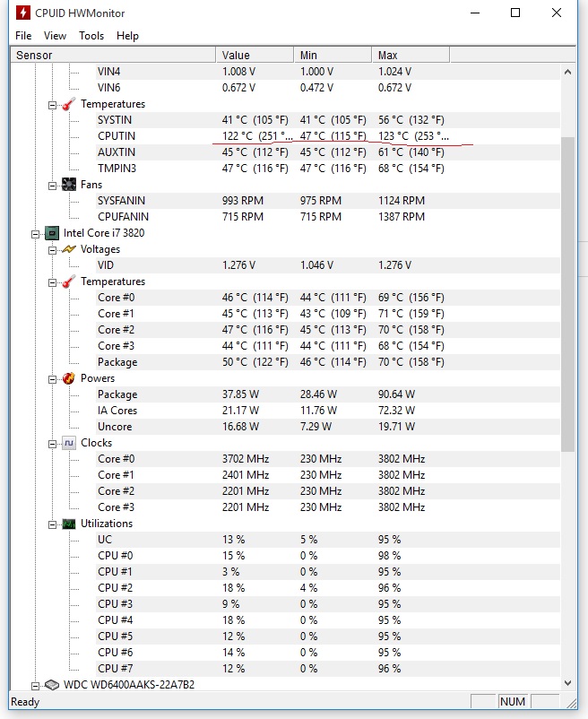Viewport: 588px width, 719px height.
Task: Collapse the Fans tree section
Action: tap(52, 185)
